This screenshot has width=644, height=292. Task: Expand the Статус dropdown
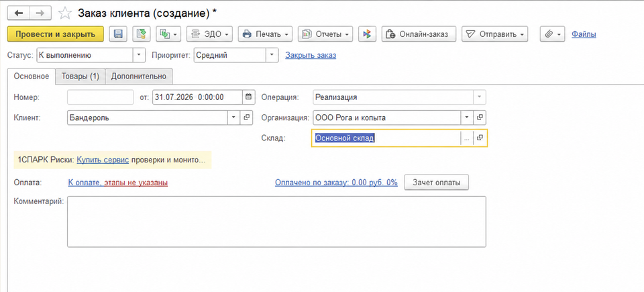140,55
